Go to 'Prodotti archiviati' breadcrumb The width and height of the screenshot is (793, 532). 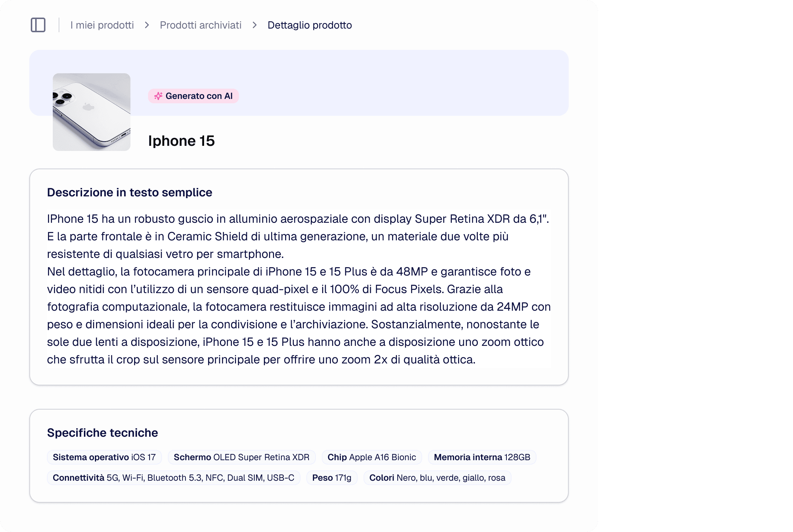coord(200,25)
